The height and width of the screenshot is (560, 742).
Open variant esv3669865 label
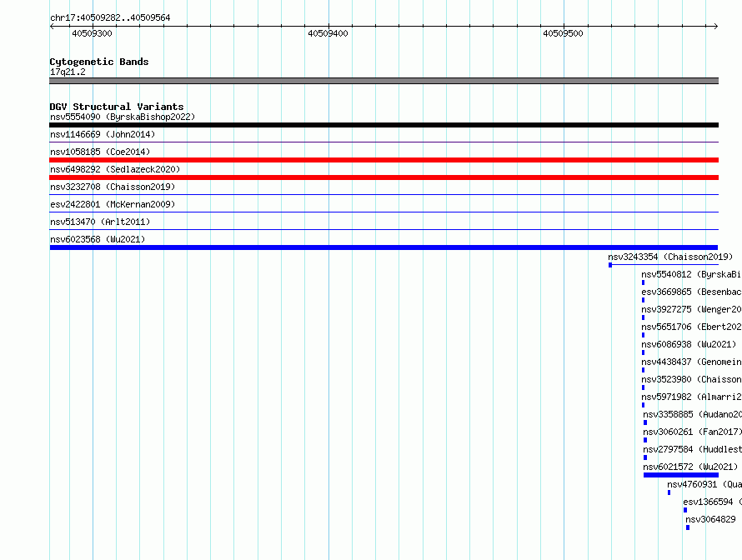click(x=691, y=292)
